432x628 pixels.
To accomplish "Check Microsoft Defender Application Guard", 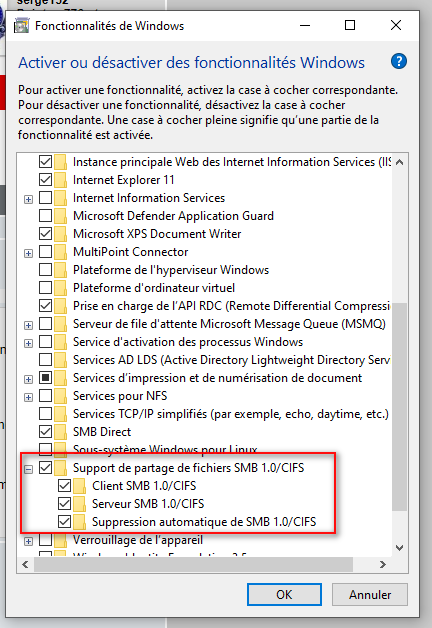I will point(45,216).
